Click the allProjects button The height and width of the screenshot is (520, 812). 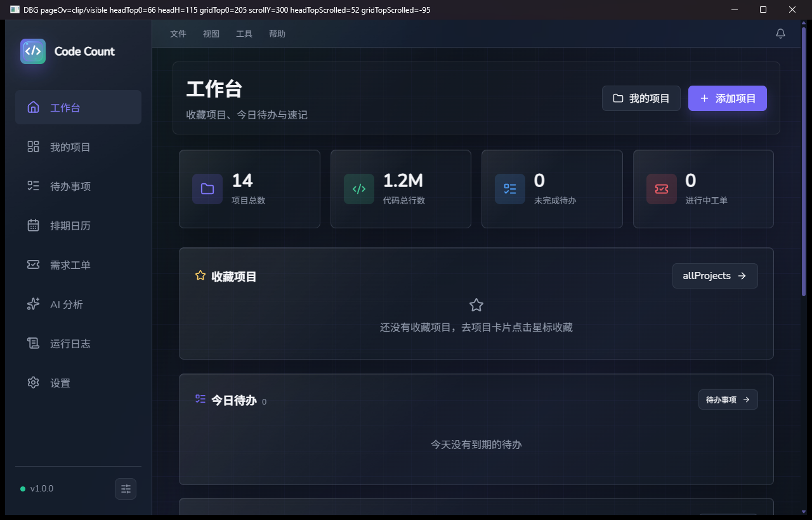pyautogui.click(x=715, y=276)
